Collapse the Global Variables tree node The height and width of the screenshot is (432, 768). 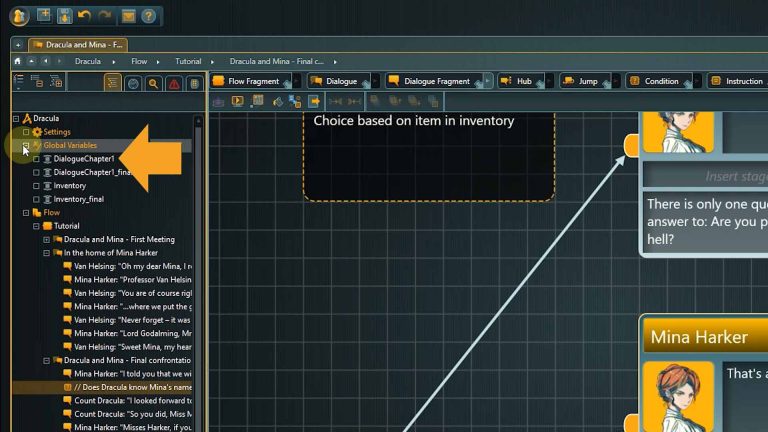point(26,145)
